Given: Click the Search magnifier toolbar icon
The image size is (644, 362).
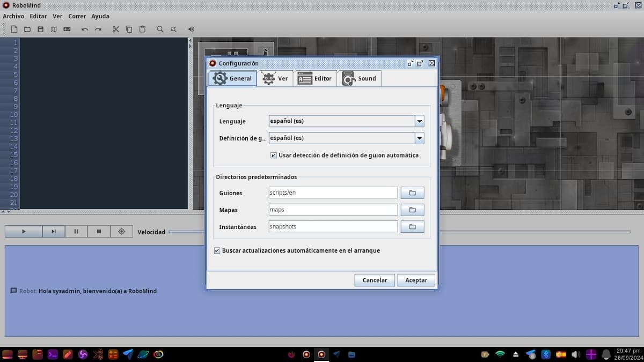Looking at the screenshot, I should click(160, 29).
